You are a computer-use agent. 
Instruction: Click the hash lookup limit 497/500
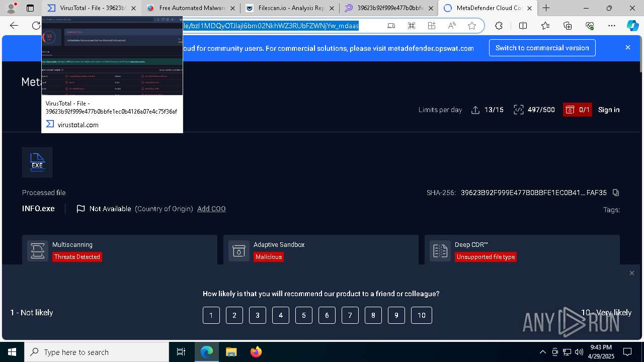534,110
